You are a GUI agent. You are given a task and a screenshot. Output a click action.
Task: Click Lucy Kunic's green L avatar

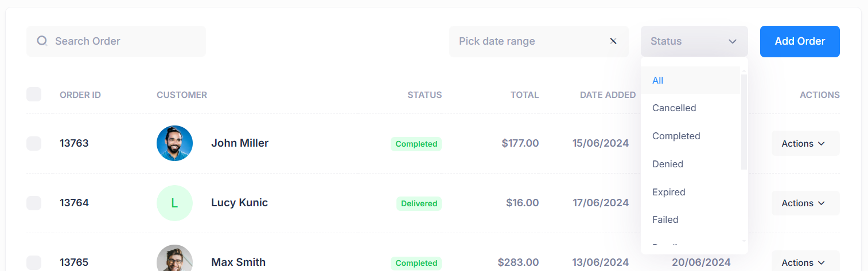click(x=174, y=203)
